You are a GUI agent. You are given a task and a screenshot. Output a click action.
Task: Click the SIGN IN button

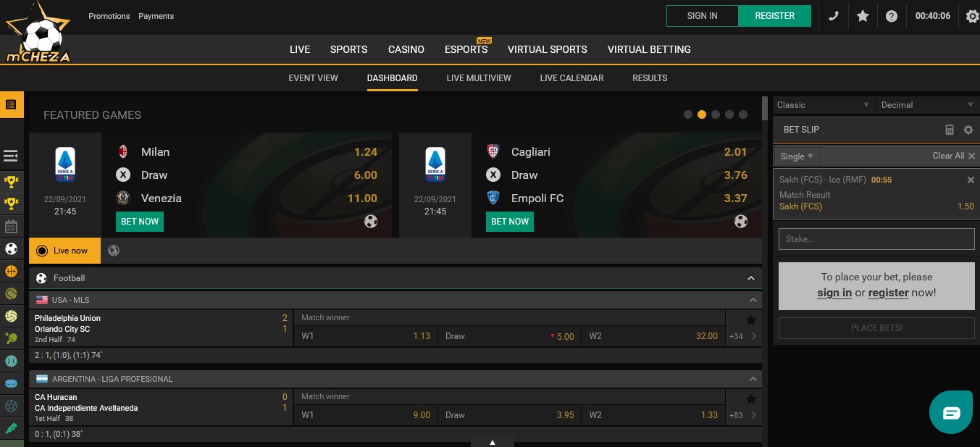coord(702,16)
